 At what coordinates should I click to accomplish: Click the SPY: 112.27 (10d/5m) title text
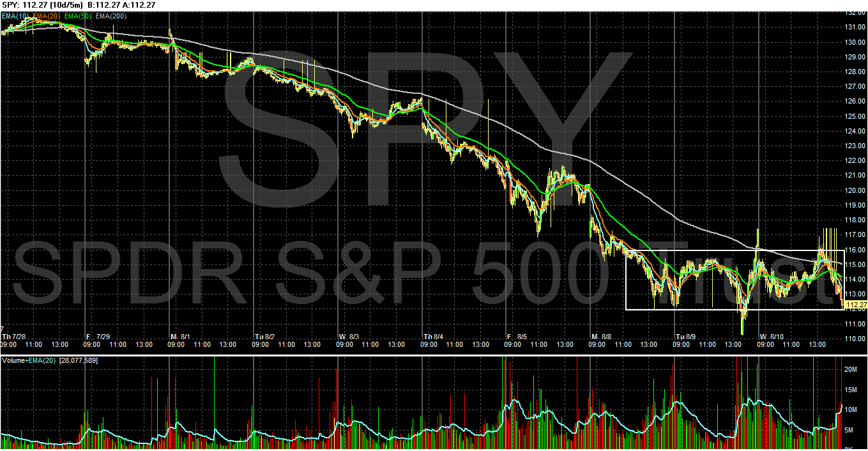coord(42,5)
